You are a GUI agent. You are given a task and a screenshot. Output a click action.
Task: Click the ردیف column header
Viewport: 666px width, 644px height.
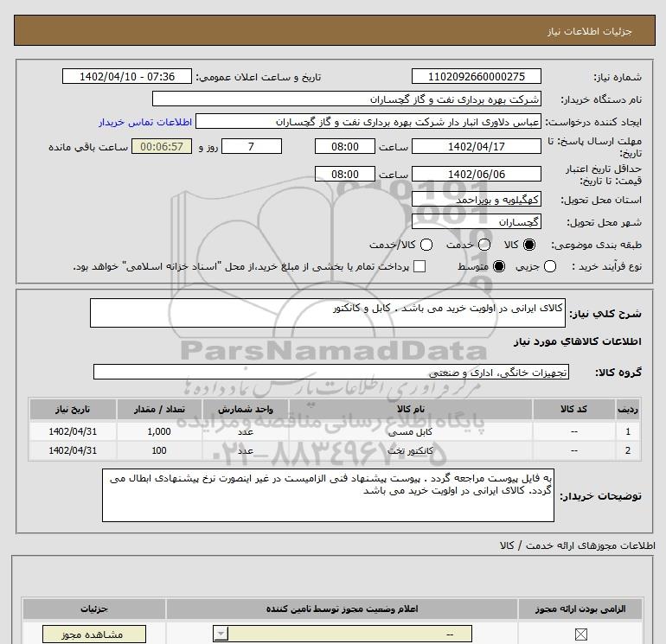coord(628,409)
